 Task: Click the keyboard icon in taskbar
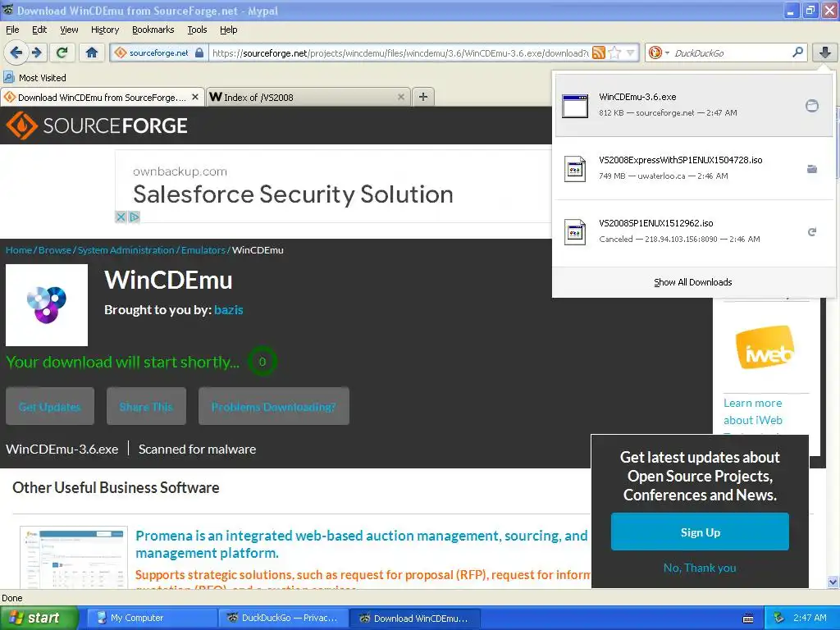[748, 619]
